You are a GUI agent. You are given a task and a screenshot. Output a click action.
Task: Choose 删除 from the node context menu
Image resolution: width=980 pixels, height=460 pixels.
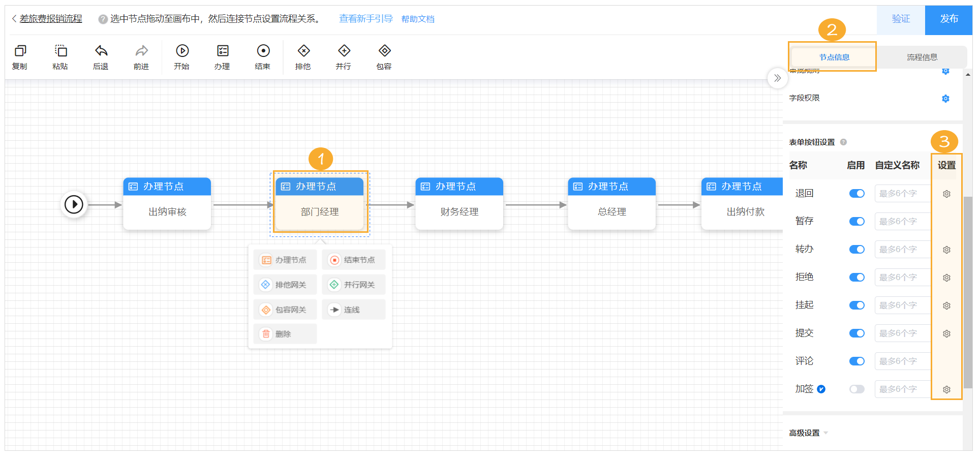point(285,334)
